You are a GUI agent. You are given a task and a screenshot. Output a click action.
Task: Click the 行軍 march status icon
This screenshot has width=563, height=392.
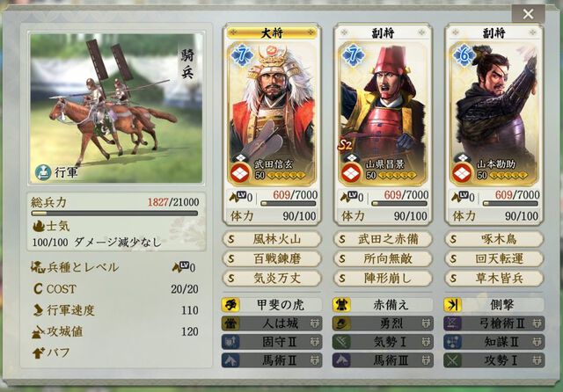pos(43,172)
